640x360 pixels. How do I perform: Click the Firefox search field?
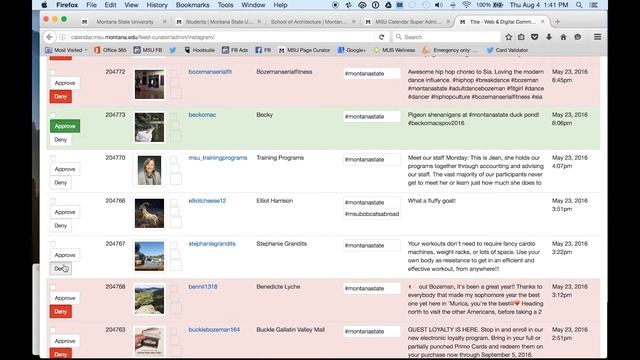point(447,37)
